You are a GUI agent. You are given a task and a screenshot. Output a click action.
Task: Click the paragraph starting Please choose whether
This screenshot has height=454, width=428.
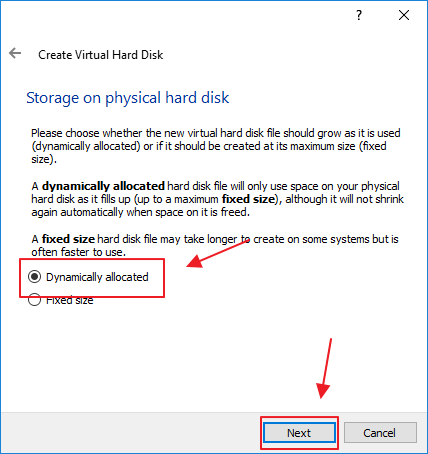(x=216, y=146)
